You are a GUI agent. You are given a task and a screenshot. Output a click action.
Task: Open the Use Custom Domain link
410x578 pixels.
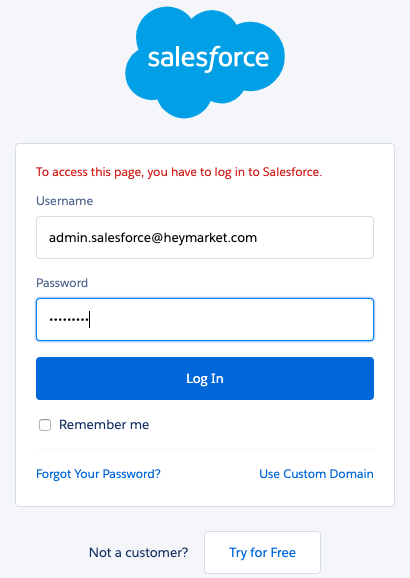(316, 474)
